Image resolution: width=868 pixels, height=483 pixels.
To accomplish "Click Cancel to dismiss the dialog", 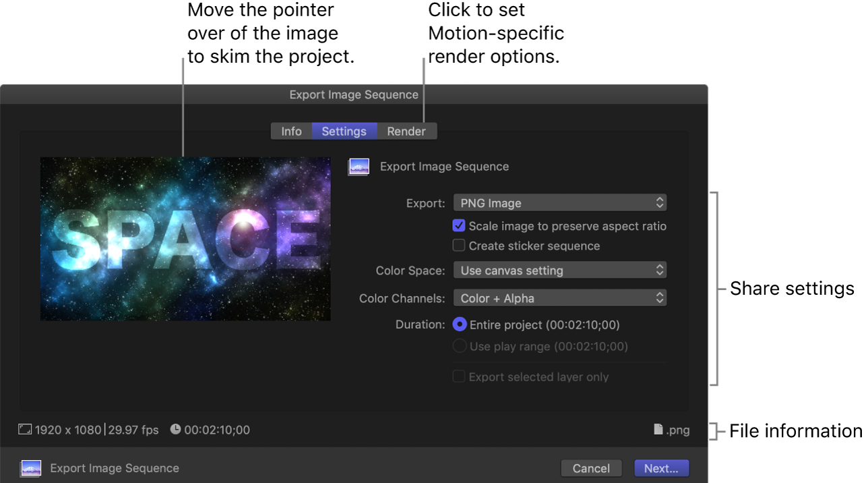I will (x=591, y=467).
